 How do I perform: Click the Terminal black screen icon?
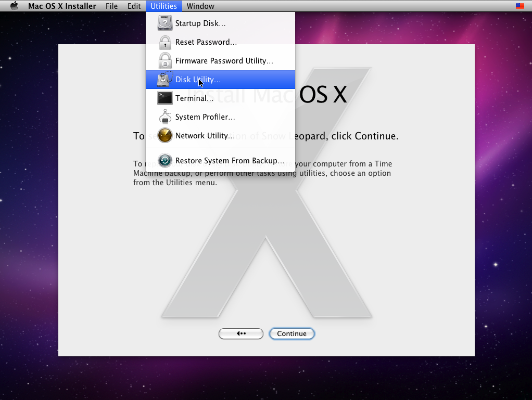click(165, 98)
